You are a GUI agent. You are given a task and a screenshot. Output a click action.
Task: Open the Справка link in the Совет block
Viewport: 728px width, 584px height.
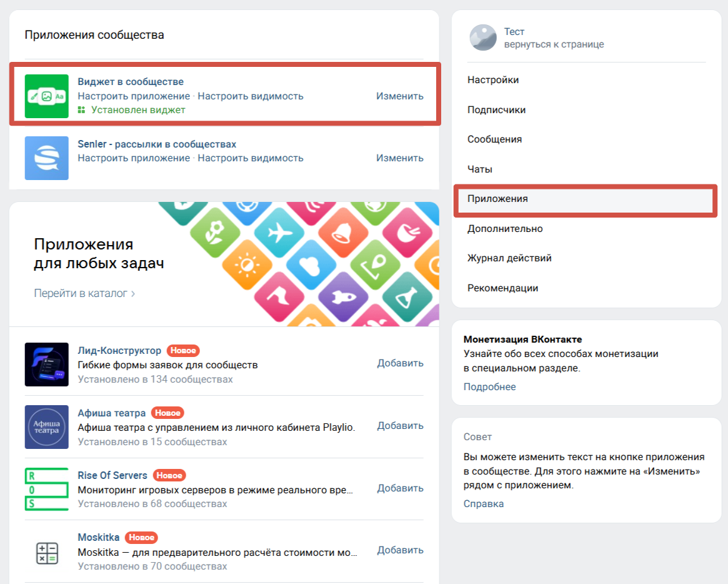tap(483, 503)
